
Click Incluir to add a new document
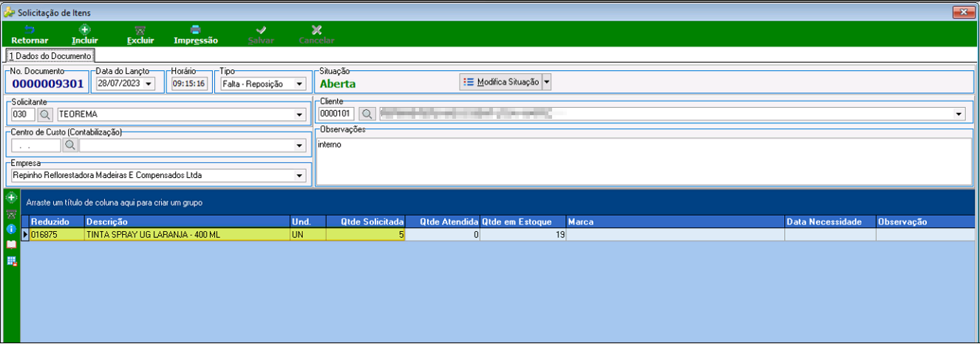85,35
